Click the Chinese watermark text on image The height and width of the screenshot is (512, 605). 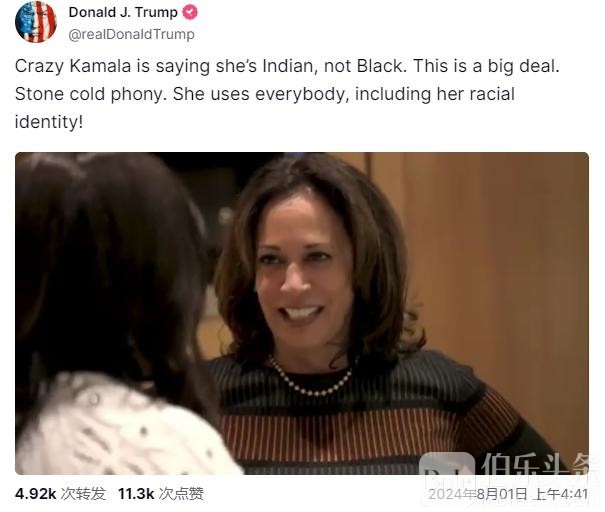pos(535,464)
